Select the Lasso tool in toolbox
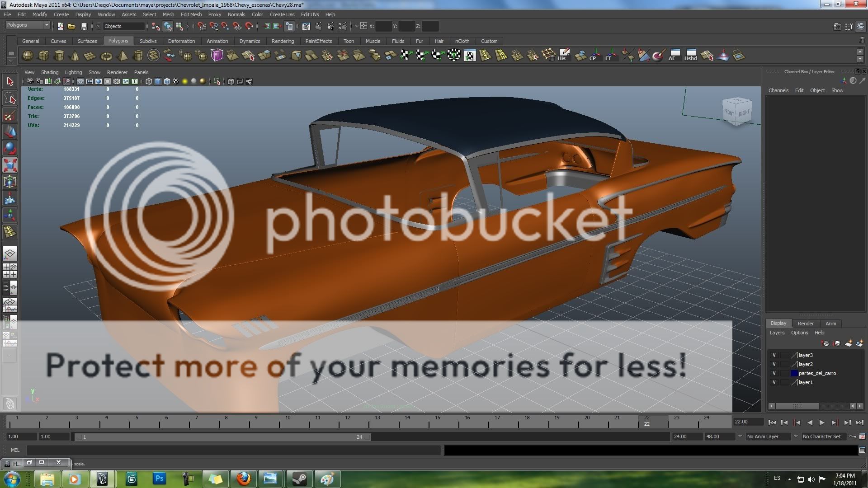The width and height of the screenshot is (868, 488). (10, 99)
